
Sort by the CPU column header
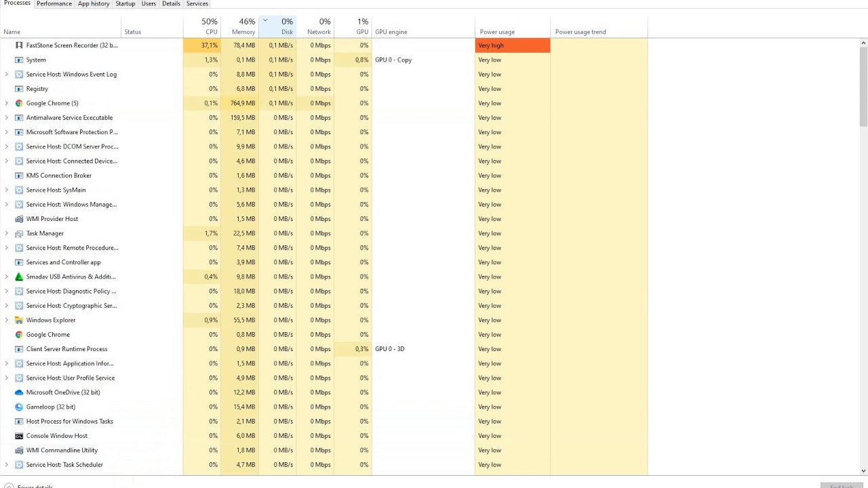(x=202, y=26)
